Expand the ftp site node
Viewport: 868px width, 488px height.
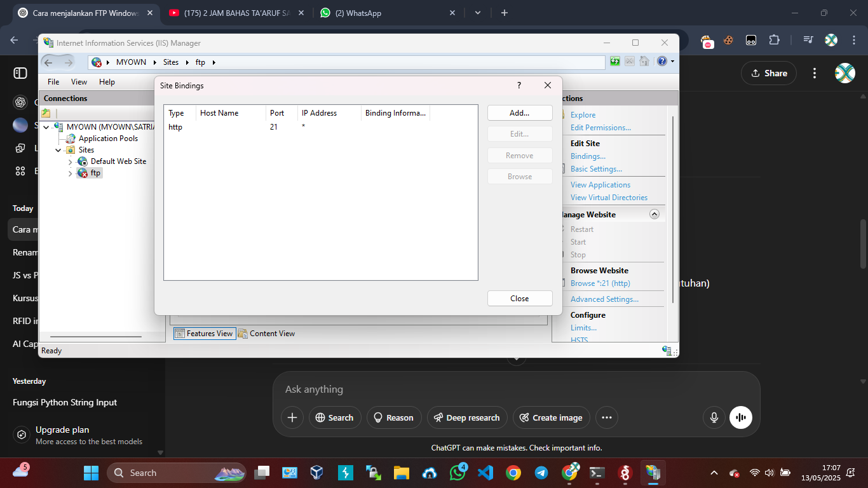click(x=70, y=173)
